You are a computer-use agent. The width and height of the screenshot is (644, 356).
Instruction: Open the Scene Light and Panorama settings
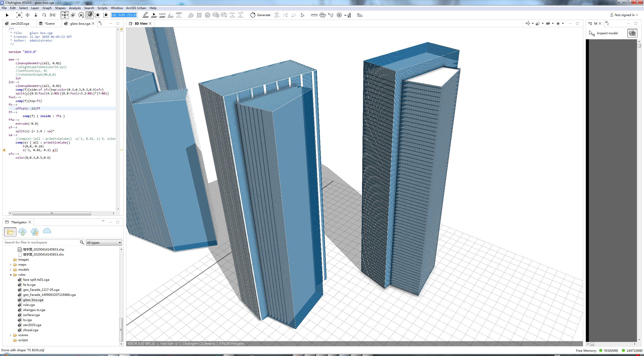click(359, 15)
